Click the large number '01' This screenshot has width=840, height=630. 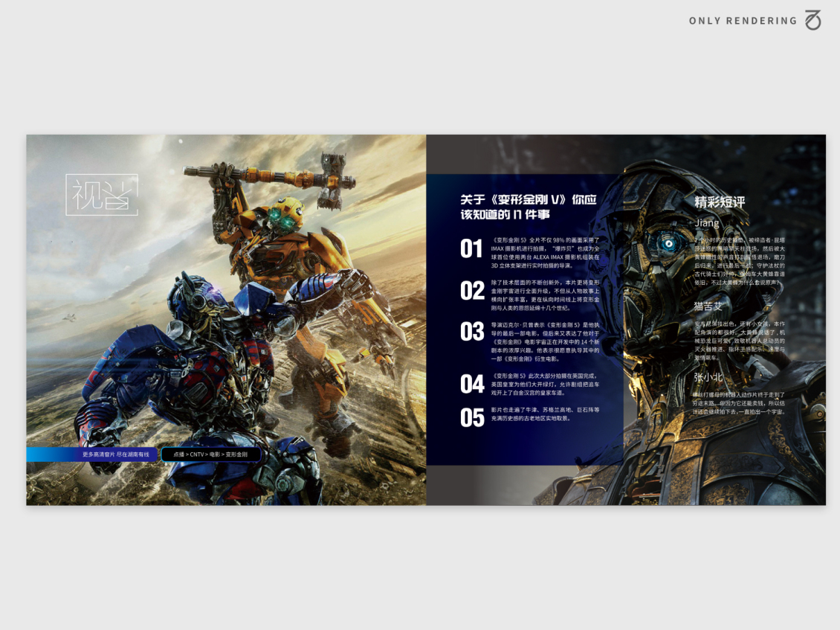point(471,248)
